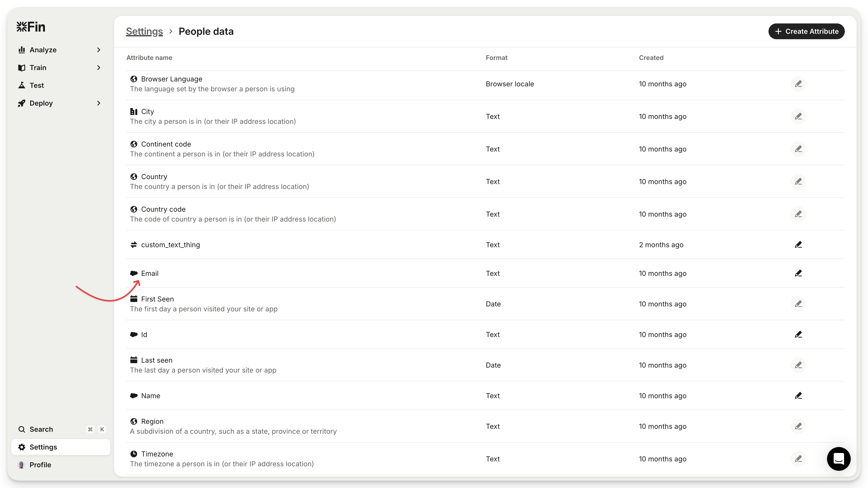Click the Create Attribute button
Viewport: 868px width, 488px height.
click(x=806, y=31)
